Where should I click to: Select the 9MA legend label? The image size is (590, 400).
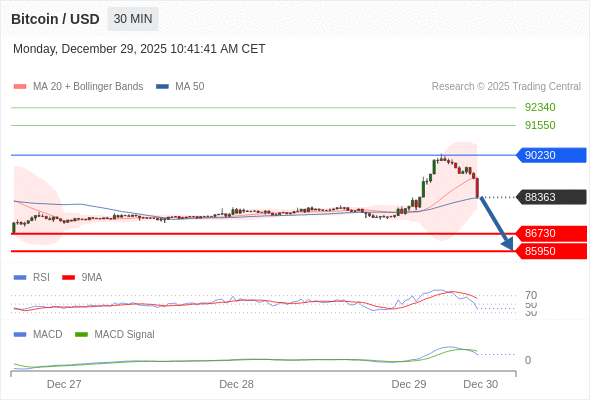(x=92, y=278)
